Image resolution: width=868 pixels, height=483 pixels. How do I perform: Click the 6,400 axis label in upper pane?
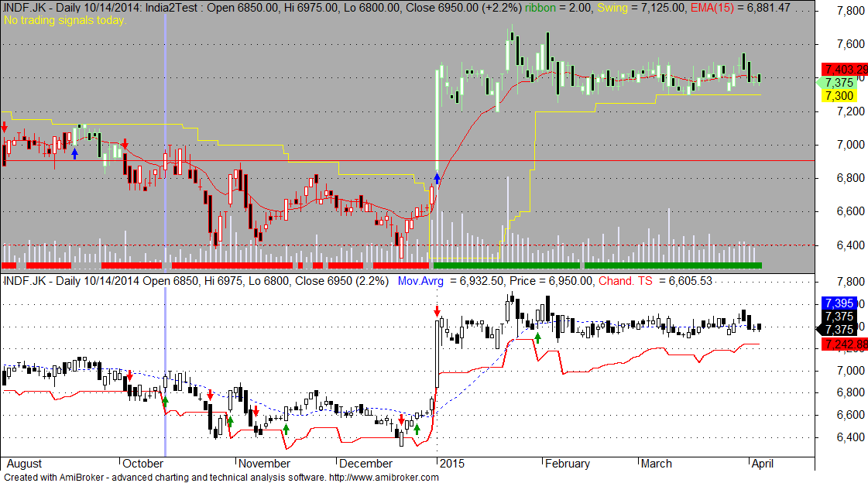pyautogui.click(x=850, y=245)
